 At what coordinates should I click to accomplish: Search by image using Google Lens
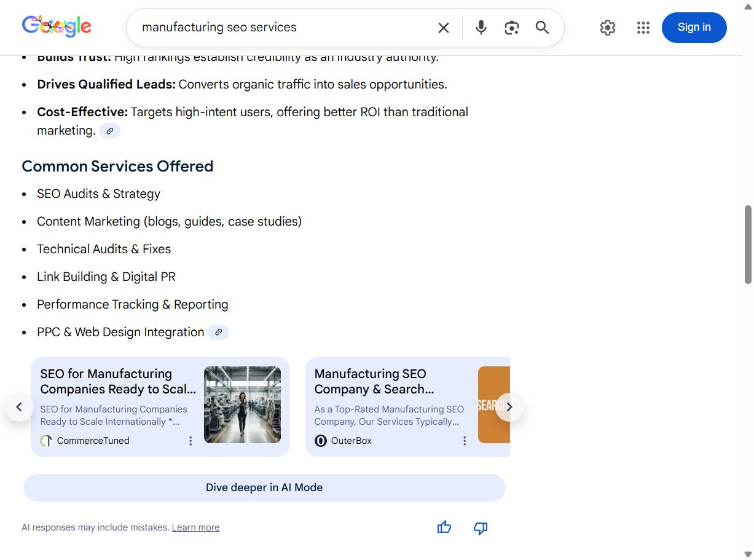coord(511,27)
